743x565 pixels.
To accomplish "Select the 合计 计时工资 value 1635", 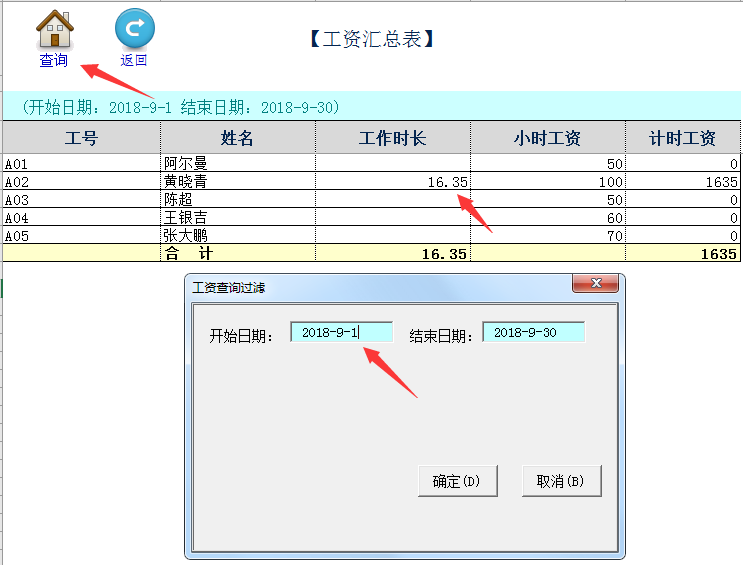I will [x=683, y=253].
